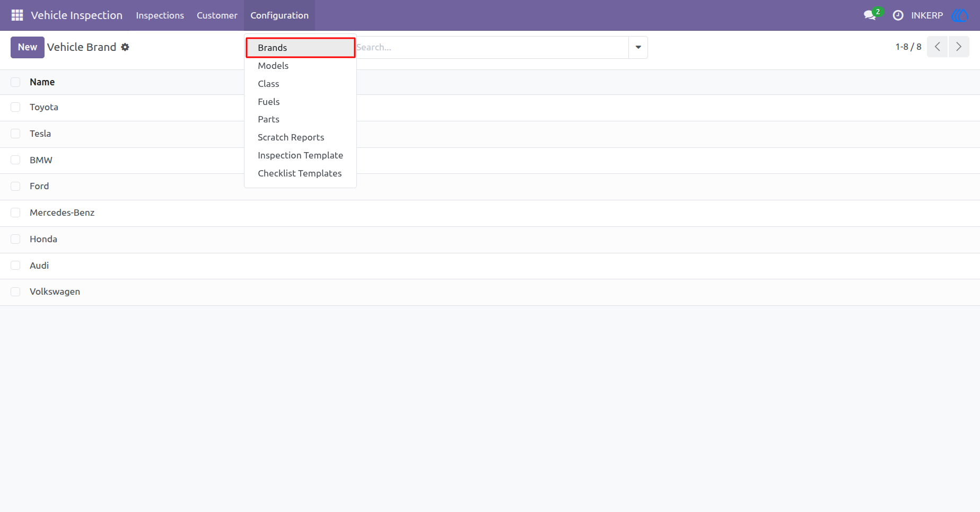
Task: Open the Inspections menu
Action: [160, 15]
